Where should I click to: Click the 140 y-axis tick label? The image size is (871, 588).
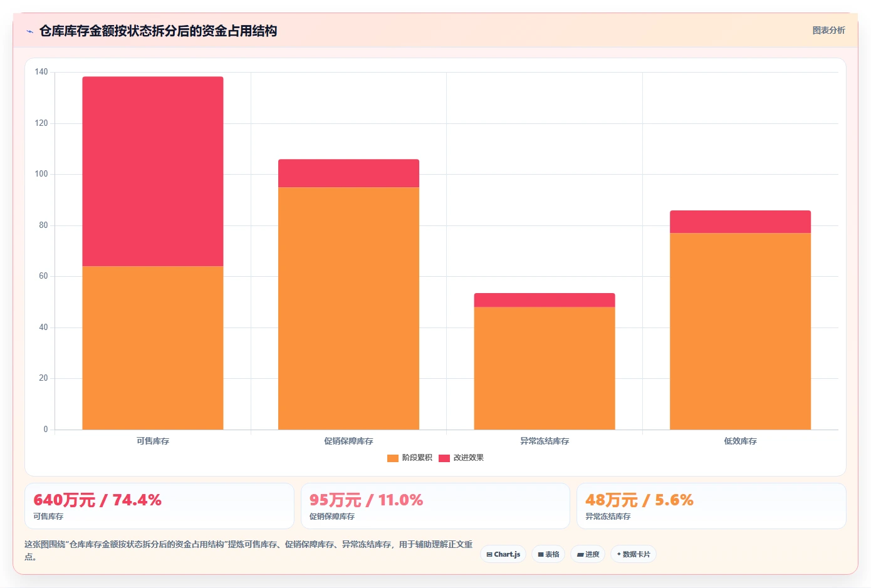pos(41,72)
